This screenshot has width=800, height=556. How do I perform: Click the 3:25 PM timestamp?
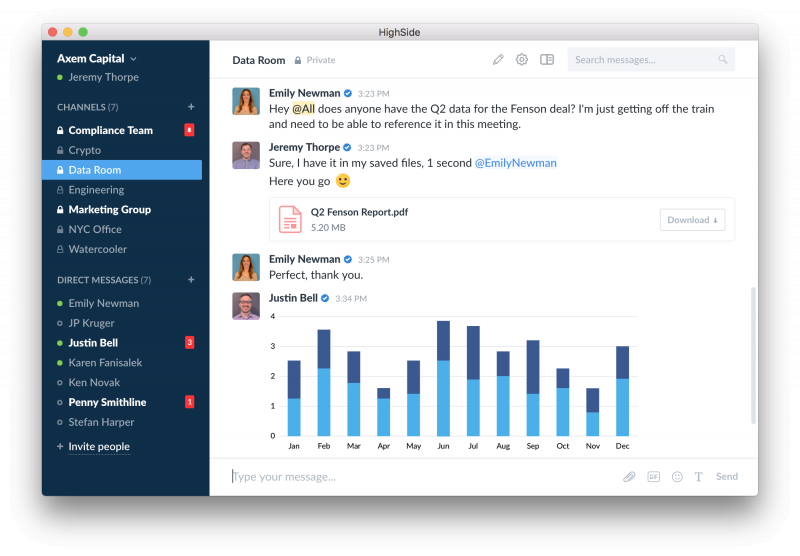click(x=373, y=260)
